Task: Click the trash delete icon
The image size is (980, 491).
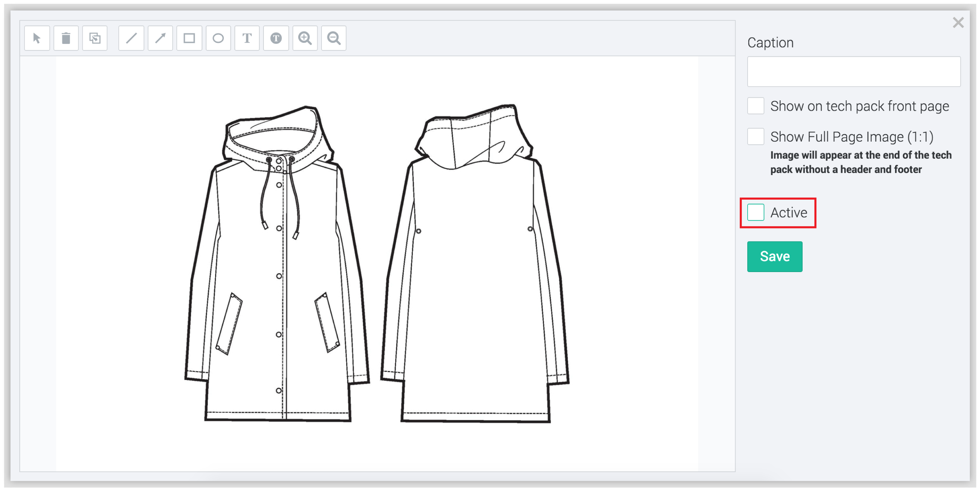Action: 66,38
